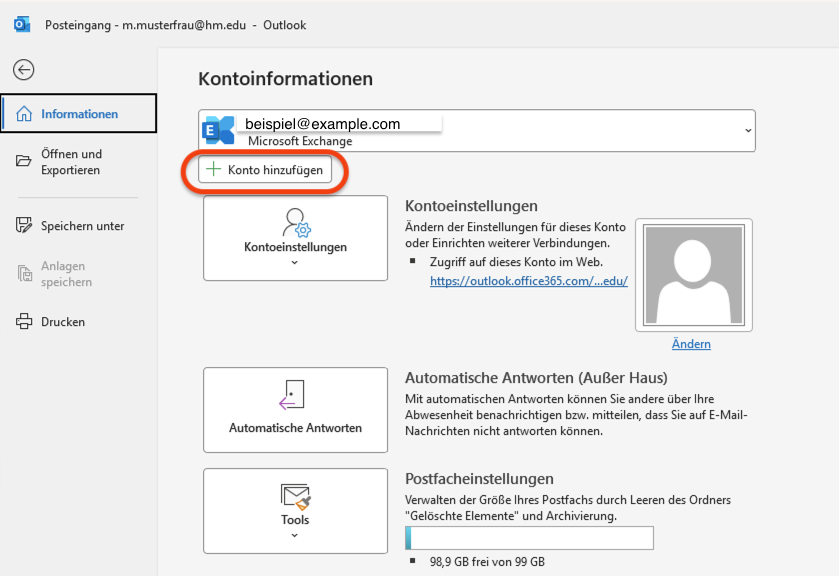Expand the chevron under Kontoeinstellungen

tap(294, 262)
